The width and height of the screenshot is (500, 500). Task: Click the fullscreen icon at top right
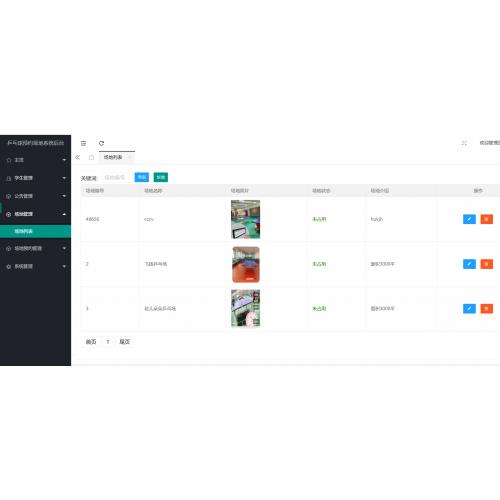[x=464, y=143]
